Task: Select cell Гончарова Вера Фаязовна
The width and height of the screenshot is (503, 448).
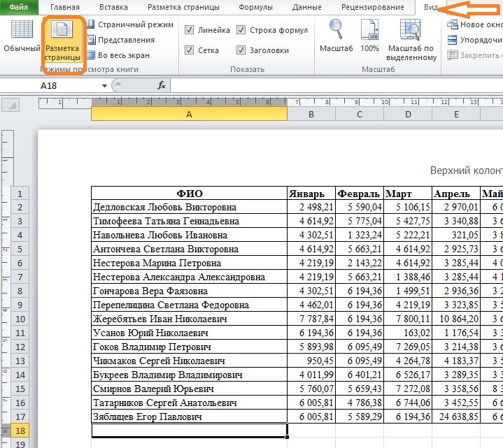Action: 190,291
